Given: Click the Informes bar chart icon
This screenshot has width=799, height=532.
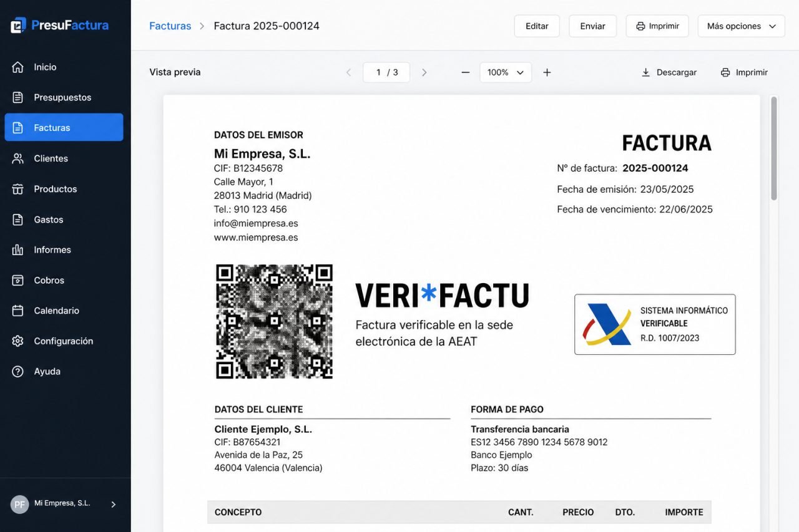Looking at the screenshot, I should pyautogui.click(x=17, y=250).
